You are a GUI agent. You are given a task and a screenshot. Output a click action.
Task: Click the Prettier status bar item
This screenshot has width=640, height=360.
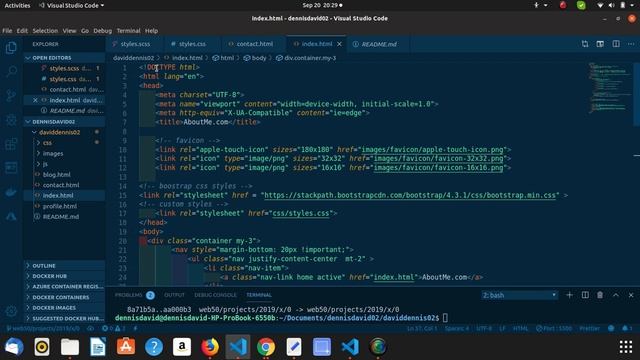coord(589,329)
